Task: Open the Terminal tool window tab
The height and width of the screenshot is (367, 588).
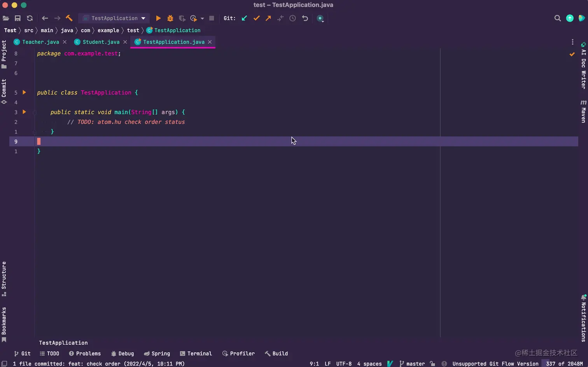Action: point(196,353)
